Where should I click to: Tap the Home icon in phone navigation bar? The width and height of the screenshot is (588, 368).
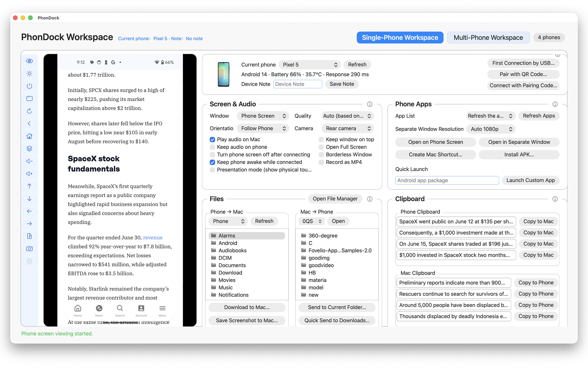(78, 311)
